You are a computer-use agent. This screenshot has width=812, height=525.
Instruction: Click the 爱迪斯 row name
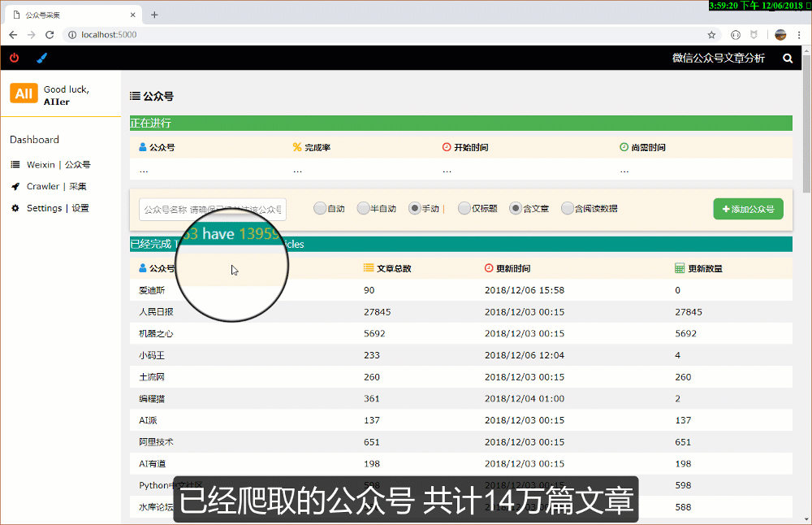coord(152,290)
